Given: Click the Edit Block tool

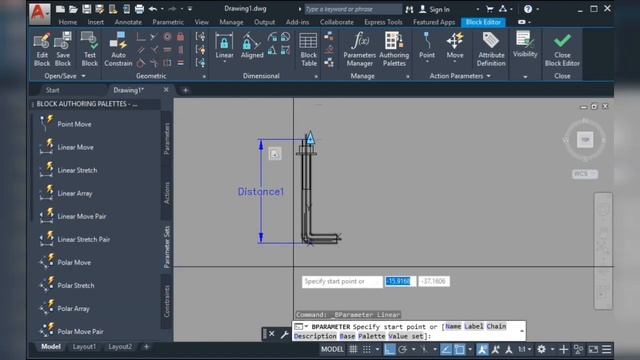Looking at the screenshot, I should point(42,49).
